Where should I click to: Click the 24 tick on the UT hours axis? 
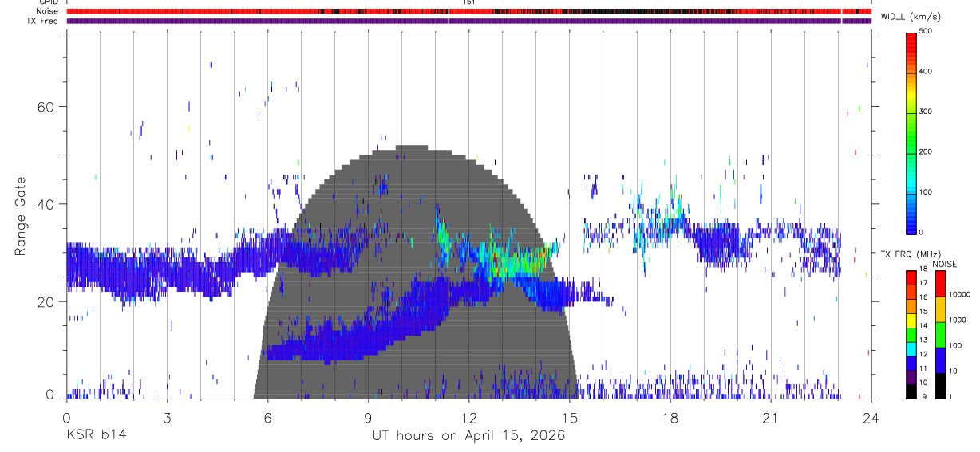point(871,418)
